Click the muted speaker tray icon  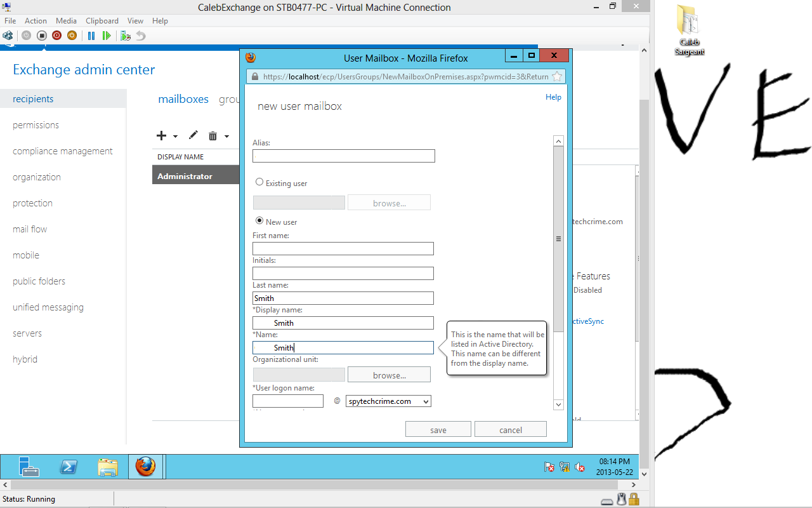580,467
